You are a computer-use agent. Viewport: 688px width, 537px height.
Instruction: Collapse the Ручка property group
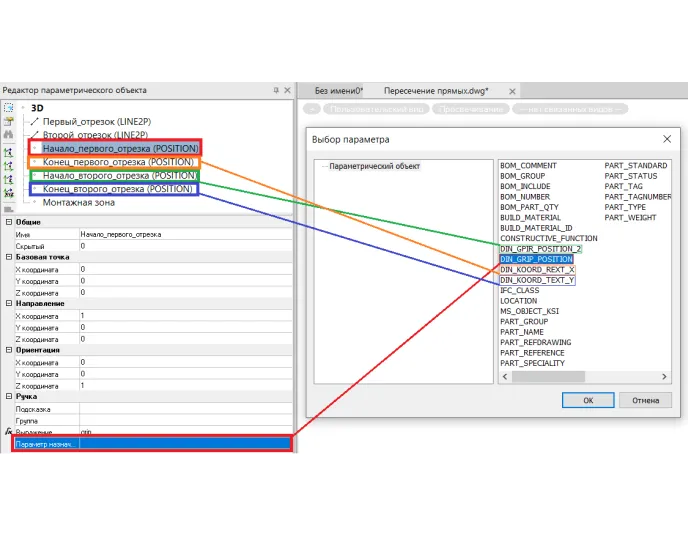(8, 396)
